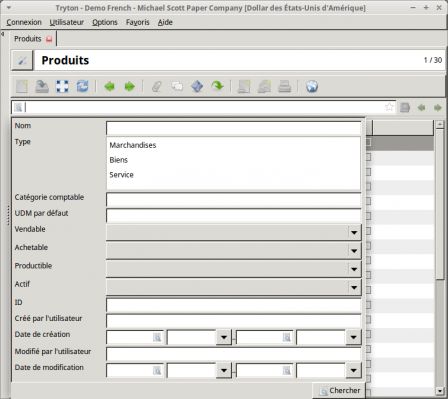Click the magnifier icon in the filter bar

pyautogui.click(x=19, y=107)
